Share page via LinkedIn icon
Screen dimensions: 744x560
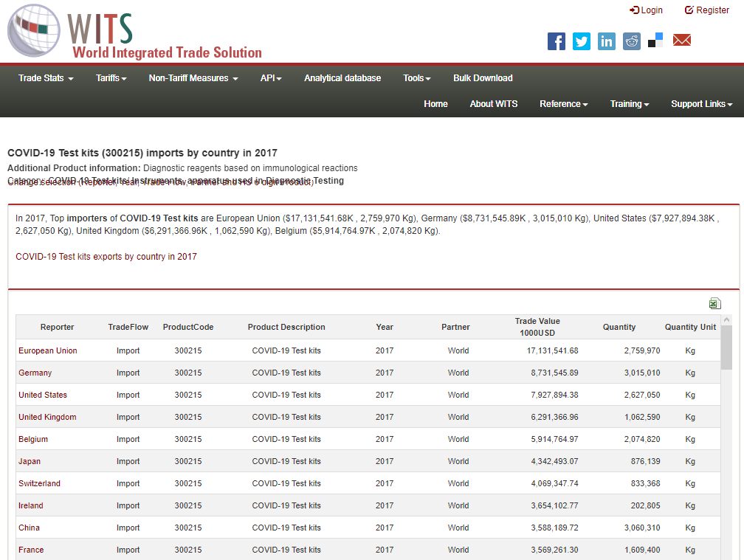click(607, 41)
